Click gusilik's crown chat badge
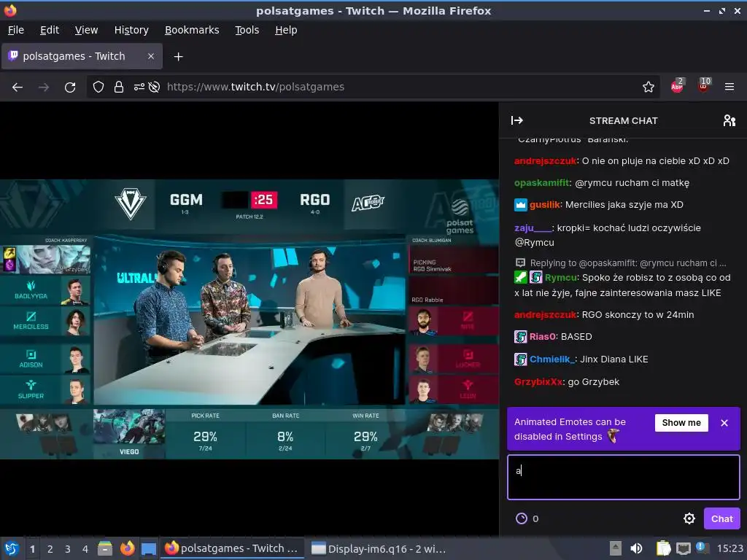The image size is (747, 560). click(520, 205)
